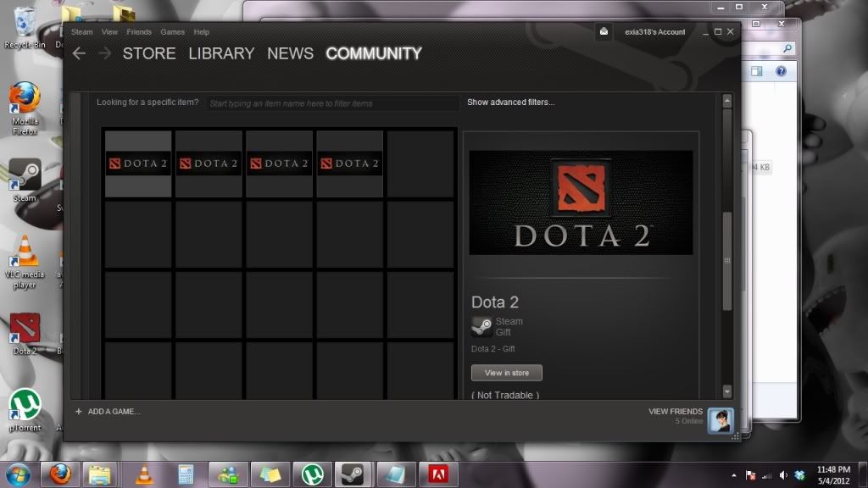This screenshot has height=488, width=868.
Task: Click the Dota 2 item title text
Action: 495,302
